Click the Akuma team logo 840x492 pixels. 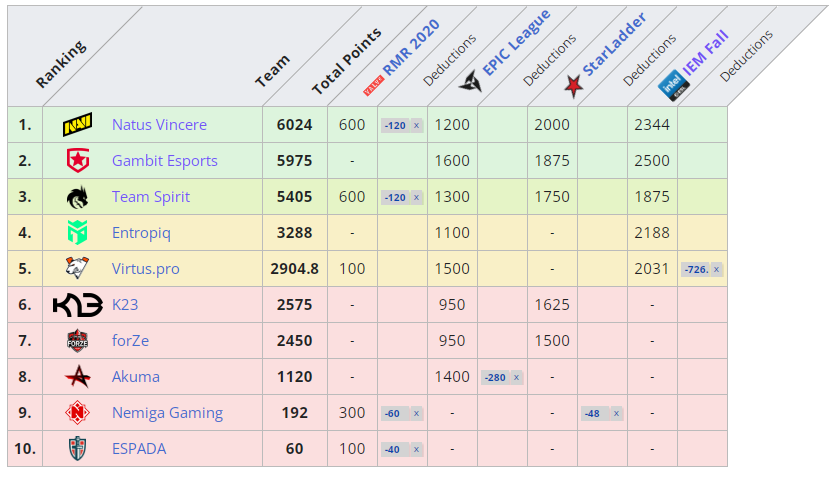78,377
